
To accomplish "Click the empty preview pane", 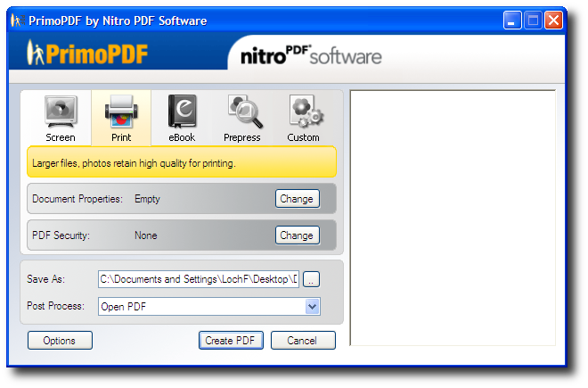I will click(x=453, y=218).
